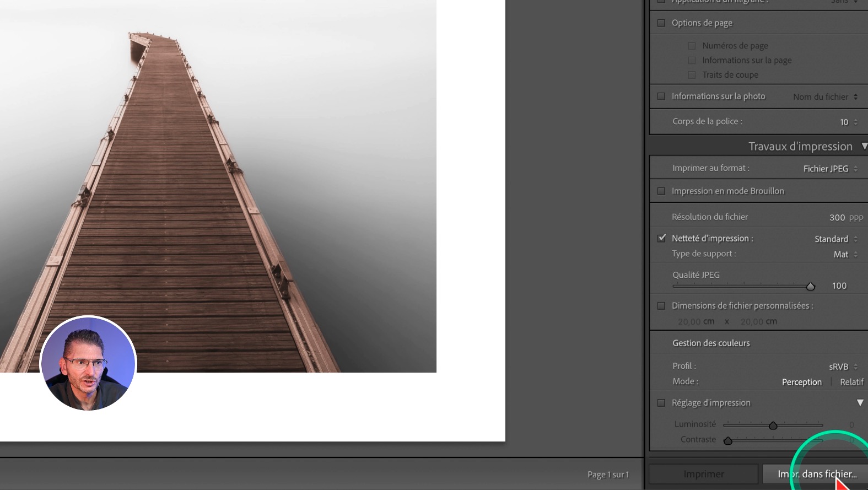Open the Nom du fichier dropdown
Image resolution: width=868 pixels, height=490 pixels.
(825, 96)
